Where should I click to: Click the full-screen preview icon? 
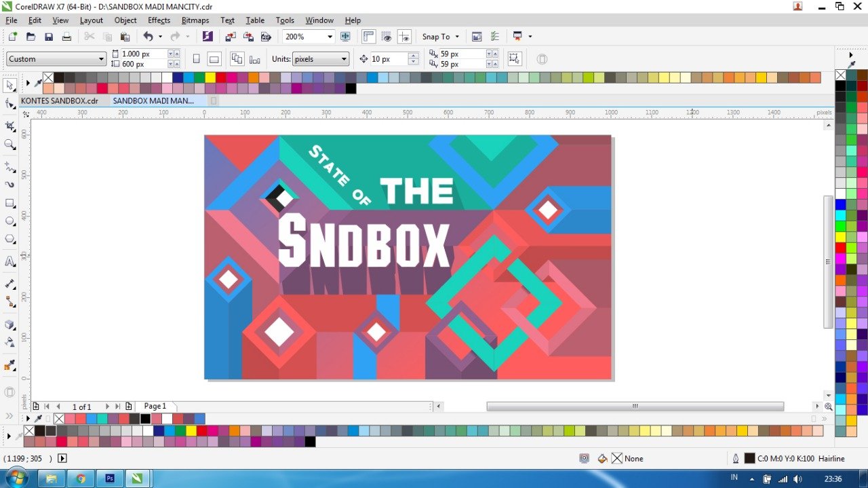pos(345,37)
